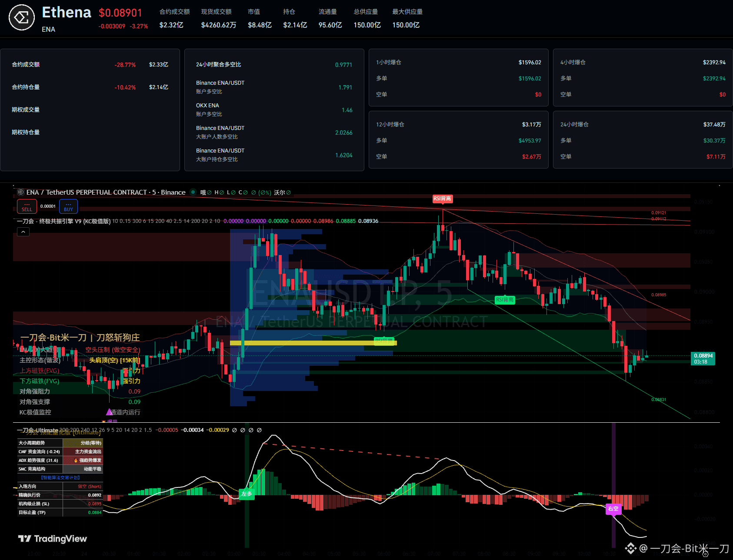Click the 入场方向 value 做空 (Short)

pyautogui.click(x=90, y=487)
